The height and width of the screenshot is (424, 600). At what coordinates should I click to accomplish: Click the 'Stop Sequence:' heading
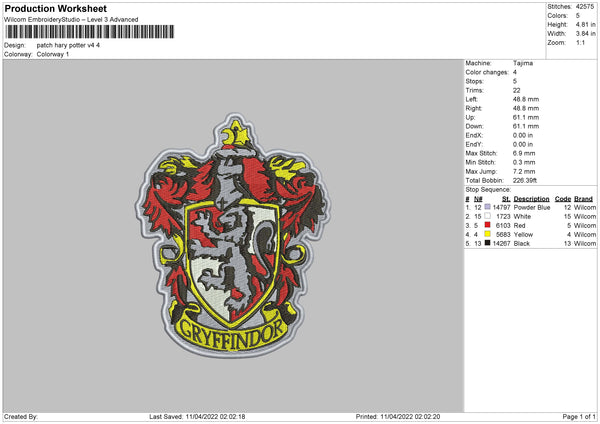coord(488,189)
